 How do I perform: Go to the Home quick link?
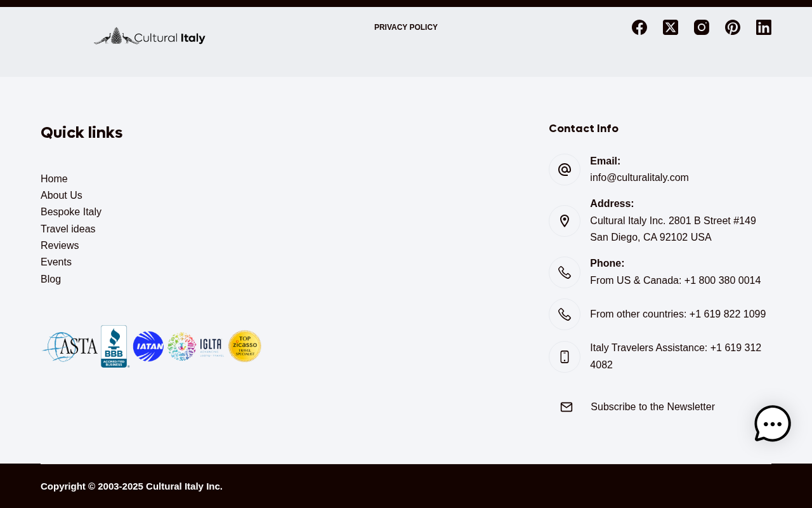pos(54,179)
